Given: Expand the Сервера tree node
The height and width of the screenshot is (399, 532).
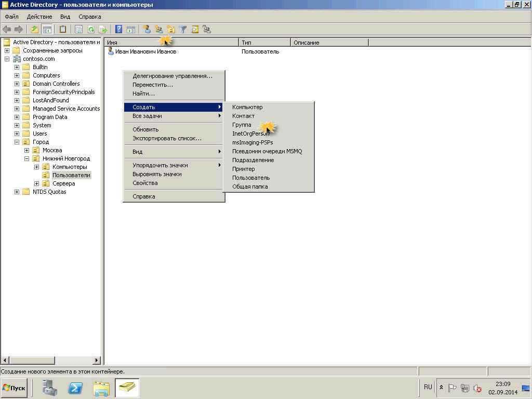Looking at the screenshot, I should [x=36, y=183].
